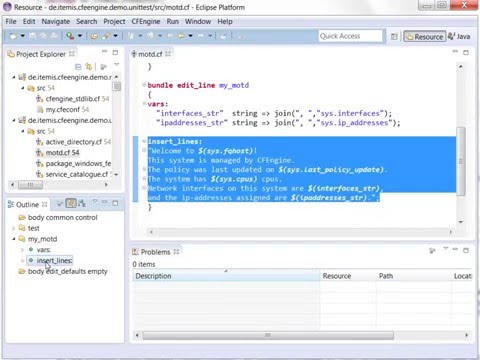Viewport: 480px width, 360px height.
Task: Click the yellow Forward navigation arrow
Action: click(181, 36)
